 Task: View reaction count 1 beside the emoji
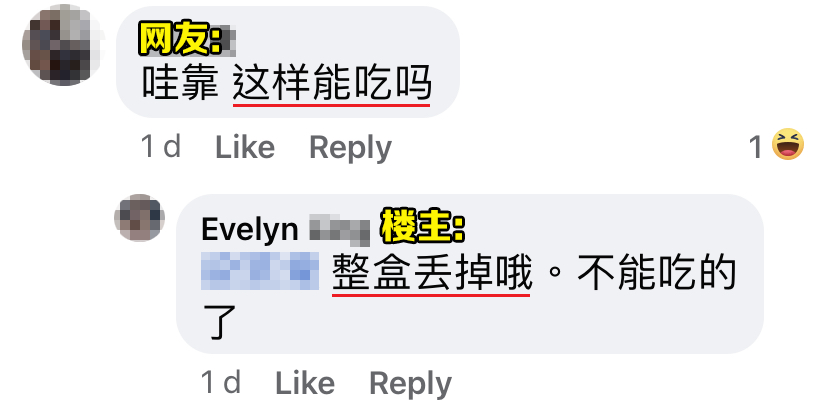click(x=756, y=147)
